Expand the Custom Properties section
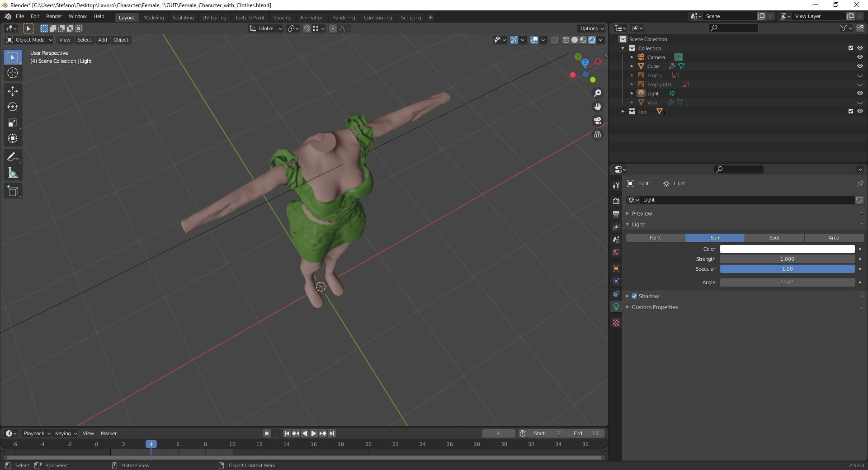This screenshot has height=470, width=868. 654,307
